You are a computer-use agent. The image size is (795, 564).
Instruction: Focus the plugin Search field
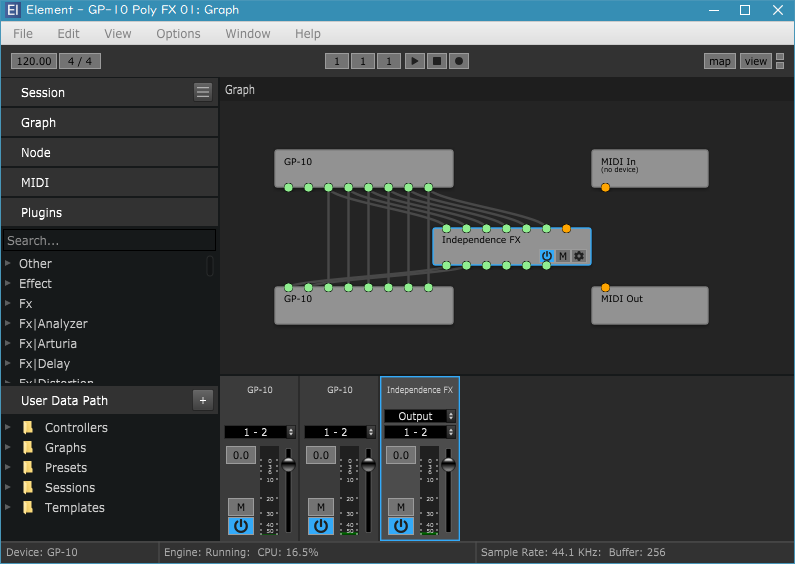110,240
